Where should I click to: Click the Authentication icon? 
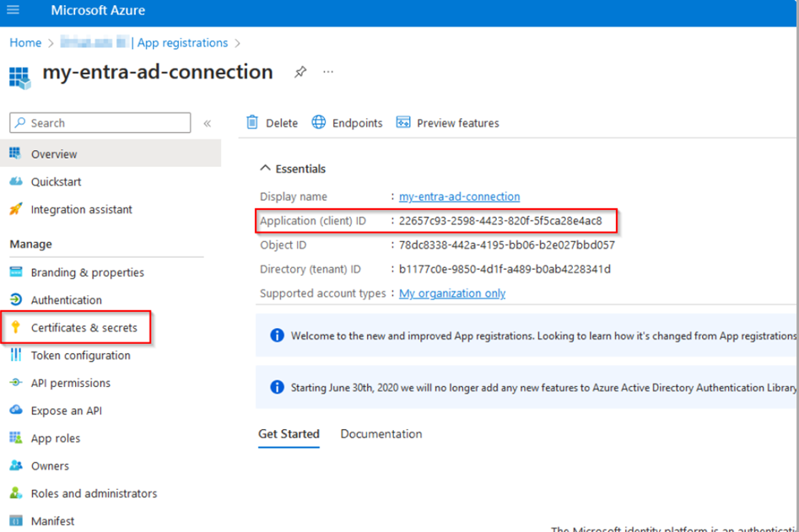point(16,299)
